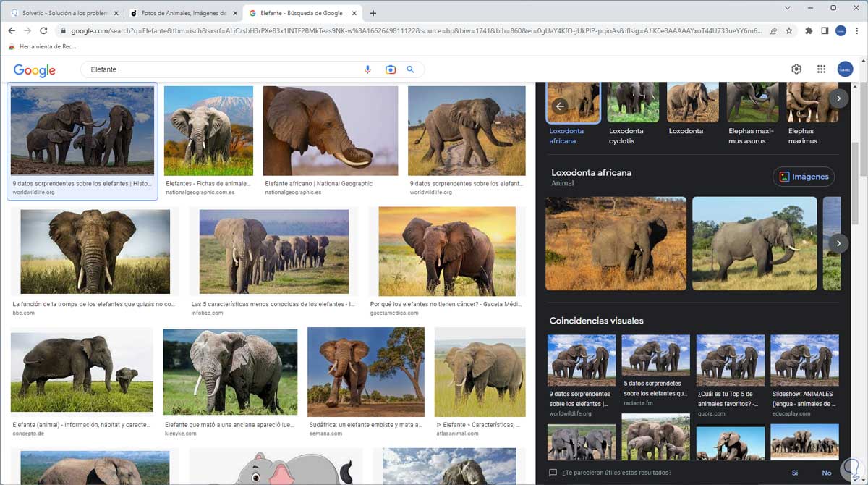The image size is (868, 485).
Task: Open the kienyke.com elephant image
Action: click(230, 372)
